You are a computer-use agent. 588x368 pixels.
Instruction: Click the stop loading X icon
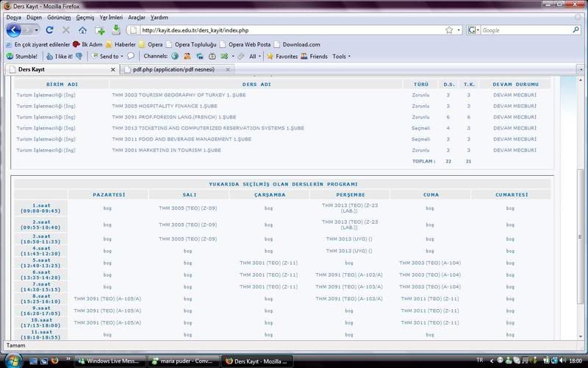65,30
